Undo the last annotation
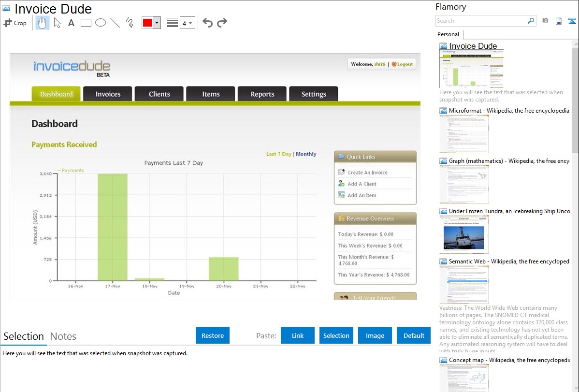Image resolution: width=579 pixels, height=392 pixels. point(207,23)
